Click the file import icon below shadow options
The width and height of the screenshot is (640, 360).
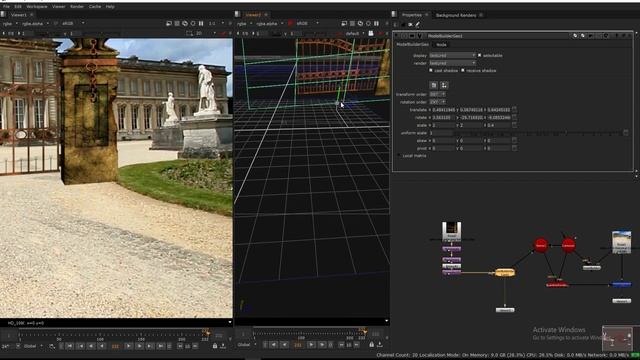click(434, 85)
